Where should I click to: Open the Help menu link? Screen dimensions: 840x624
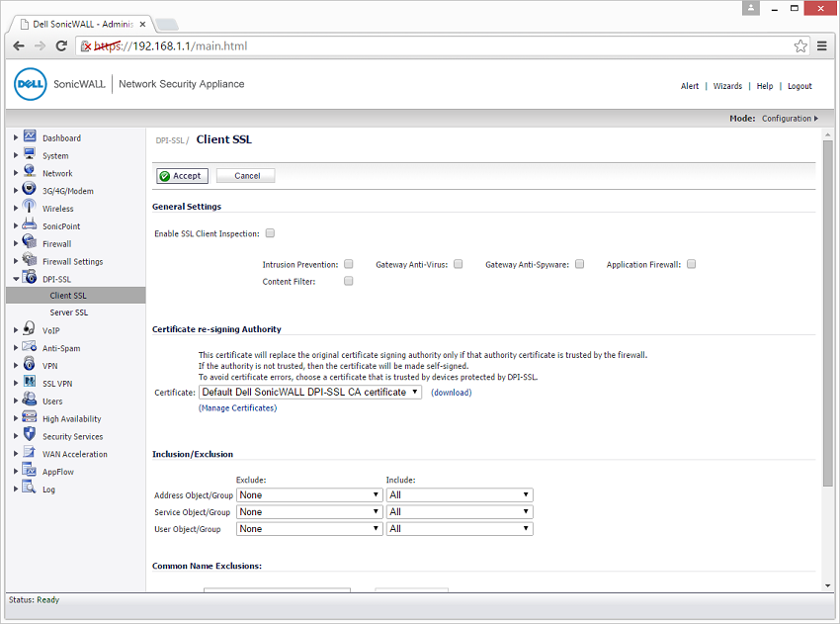click(x=765, y=86)
